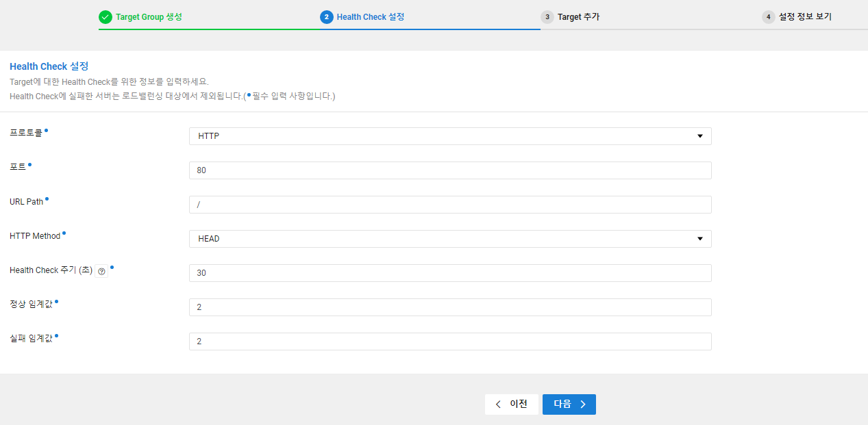Click the dropdown arrow on the HTTP Method selector
The height and width of the screenshot is (425, 868).
click(x=699, y=238)
